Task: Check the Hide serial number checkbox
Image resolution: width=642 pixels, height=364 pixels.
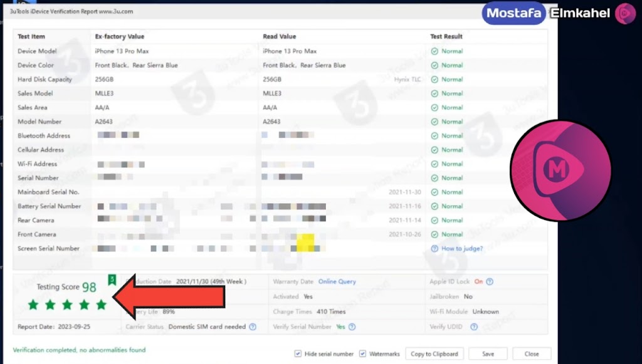Action: [x=298, y=354]
